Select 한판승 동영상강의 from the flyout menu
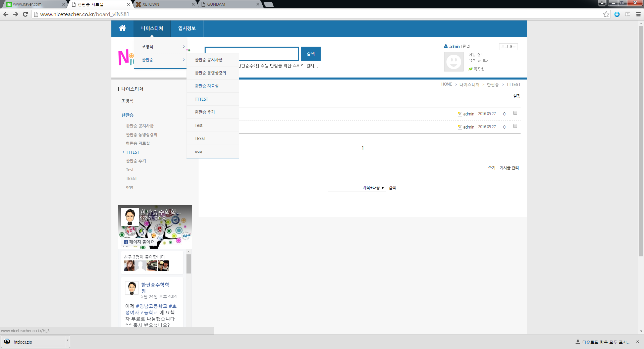The width and height of the screenshot is (644, 349). point(210,73)
